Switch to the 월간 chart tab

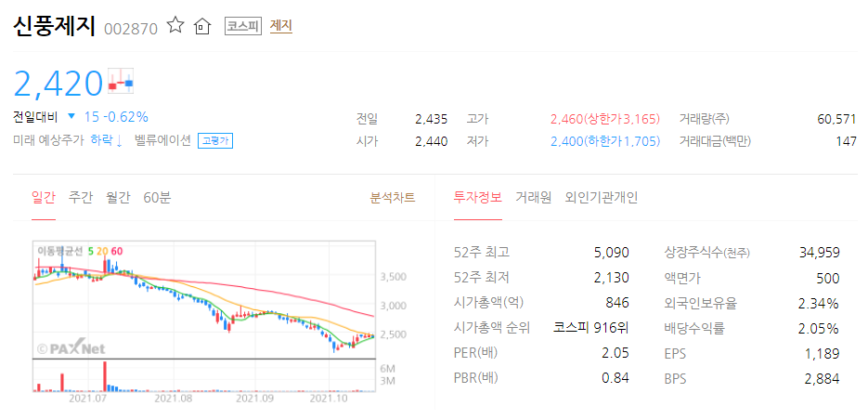click(x=118, y=198)
